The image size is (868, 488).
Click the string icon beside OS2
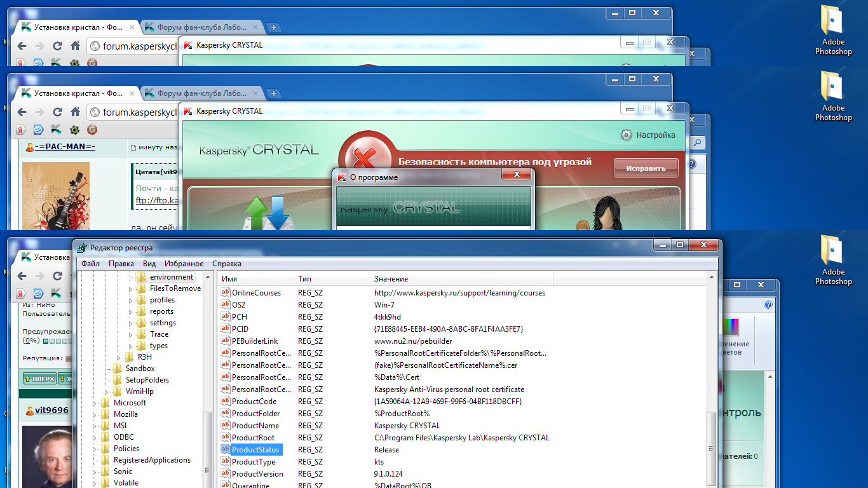tap(225, 305)
